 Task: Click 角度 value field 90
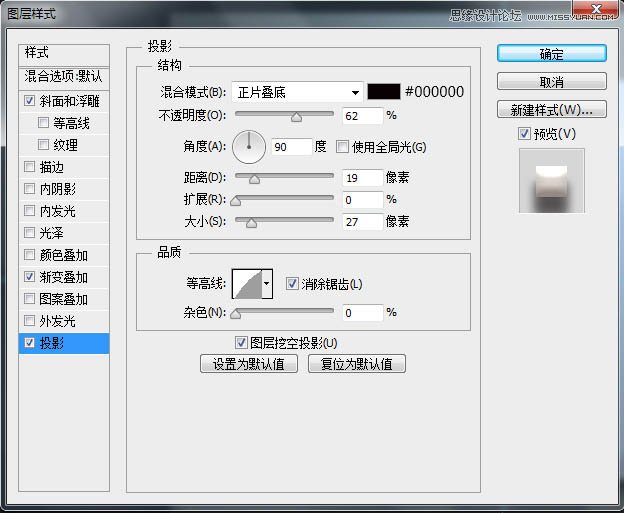(x=291, y=147)
